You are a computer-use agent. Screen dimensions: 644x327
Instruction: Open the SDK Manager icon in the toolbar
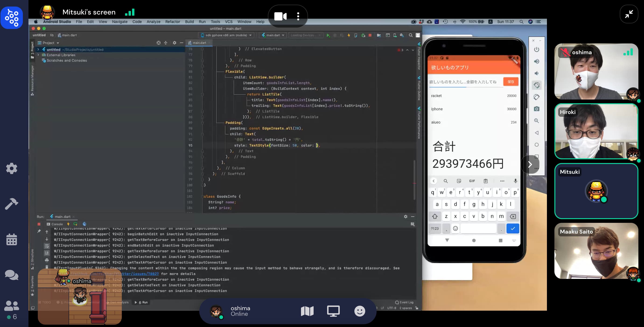click(402, 35)
